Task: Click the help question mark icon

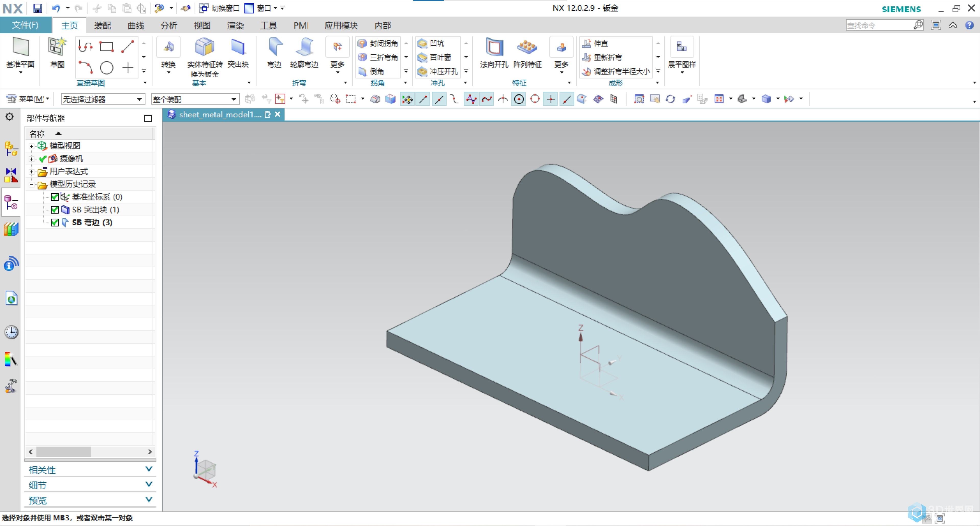Action: 969,25
